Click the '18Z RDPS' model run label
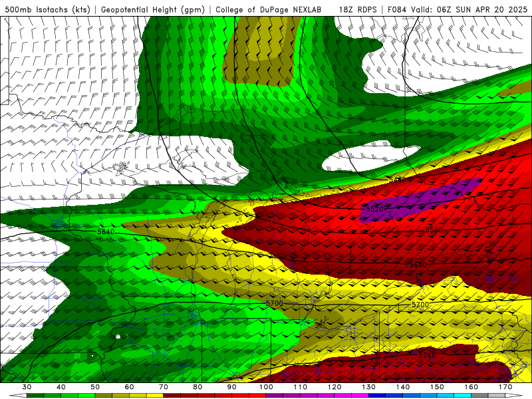This screenshot has width=532, height=399. [358, 9]
